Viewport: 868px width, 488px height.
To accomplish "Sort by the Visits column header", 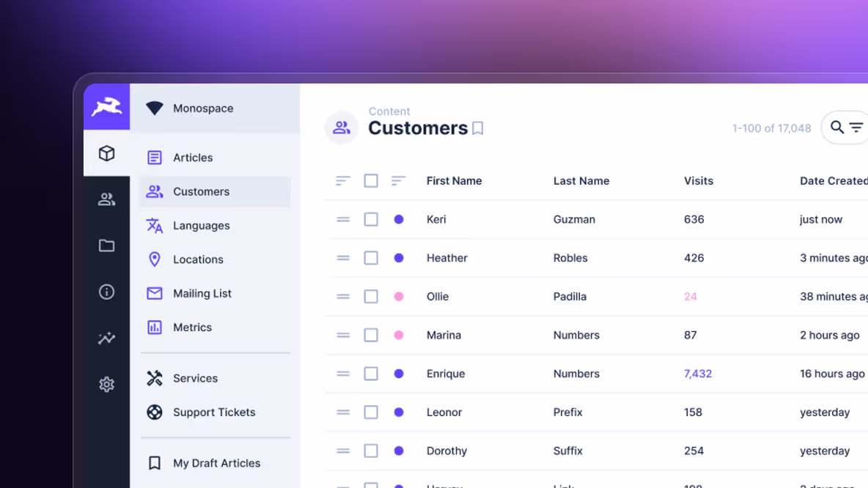I will [x=698, y=181].
